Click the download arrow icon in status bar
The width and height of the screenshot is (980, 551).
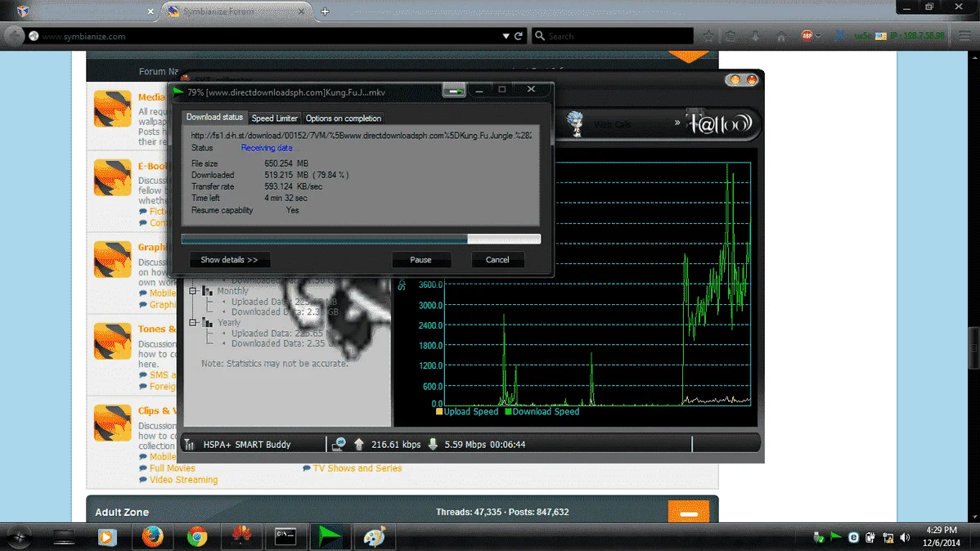(x=433, y=444)
